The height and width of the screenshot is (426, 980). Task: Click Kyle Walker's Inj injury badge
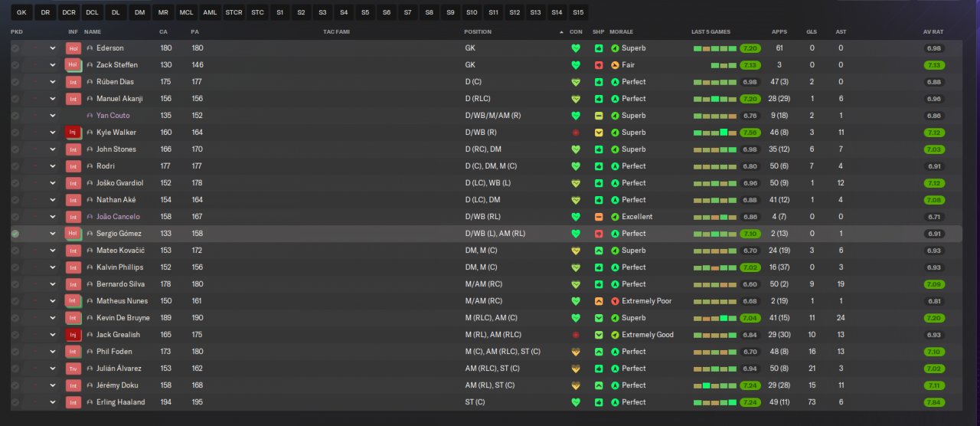[x=73, y=133]
